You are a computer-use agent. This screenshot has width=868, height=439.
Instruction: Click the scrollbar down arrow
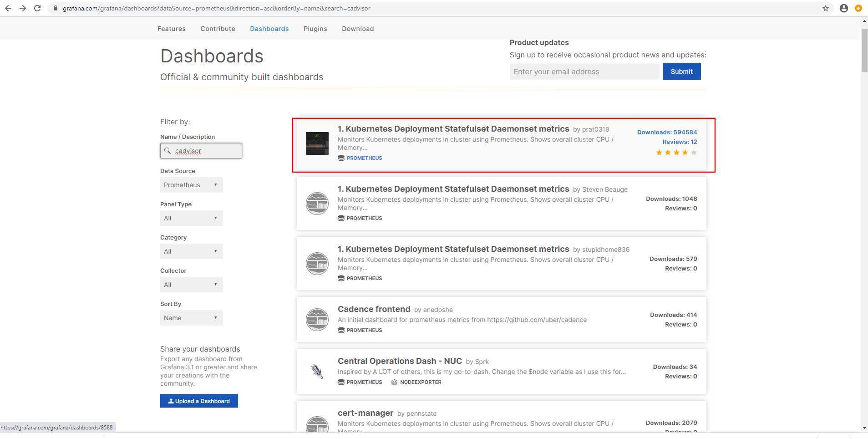(x=864, y=428)
